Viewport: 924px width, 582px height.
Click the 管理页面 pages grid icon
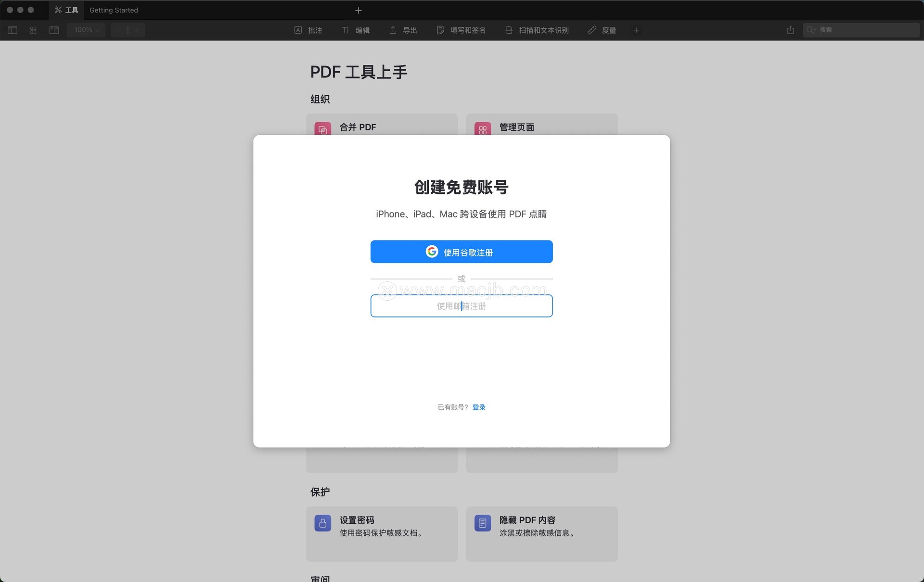(483, 129)
